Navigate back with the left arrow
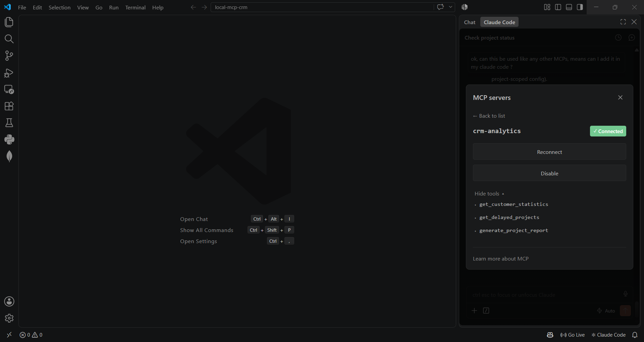This screenshot has height=342, width=644. [193, 7]
